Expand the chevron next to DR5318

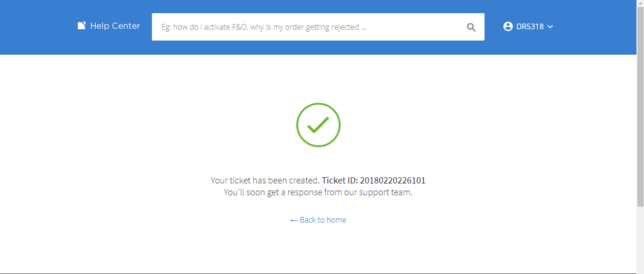point(550,27)
